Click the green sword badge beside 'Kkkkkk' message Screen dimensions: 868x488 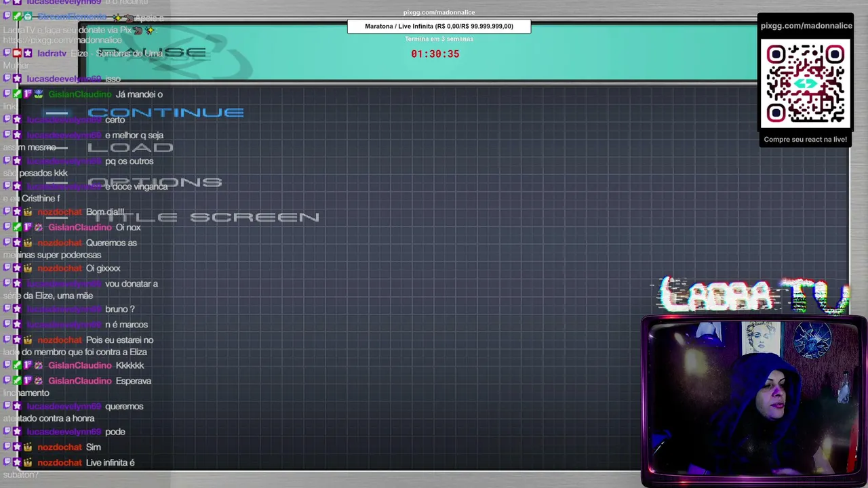(17, 365)
